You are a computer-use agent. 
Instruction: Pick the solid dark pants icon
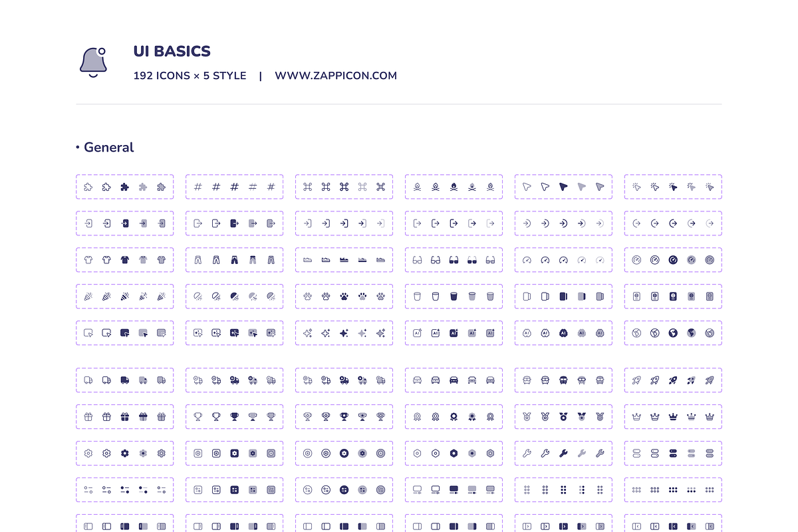234,260
